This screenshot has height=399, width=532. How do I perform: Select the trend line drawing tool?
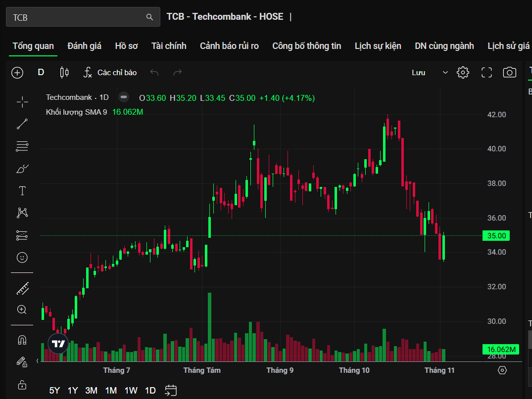(x=22, y=124)
